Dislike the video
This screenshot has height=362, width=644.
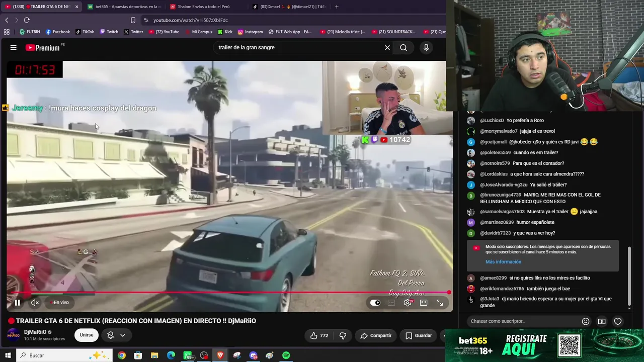point(343,336)
